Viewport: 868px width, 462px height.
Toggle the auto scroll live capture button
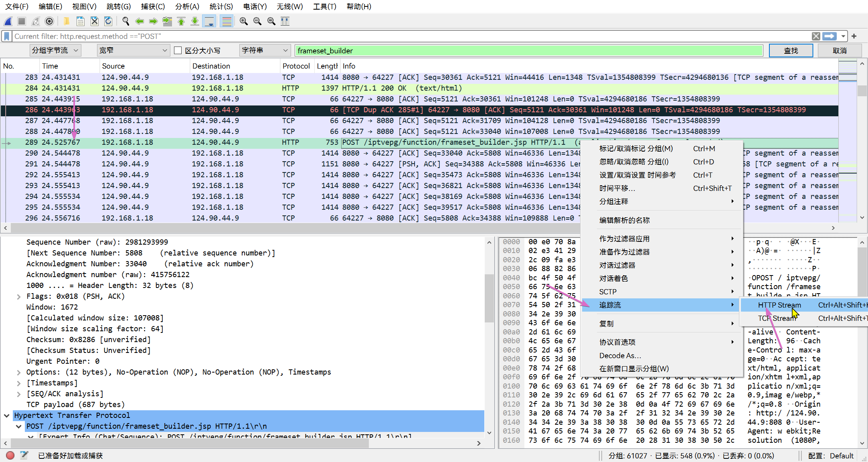[x=209, y=21]
